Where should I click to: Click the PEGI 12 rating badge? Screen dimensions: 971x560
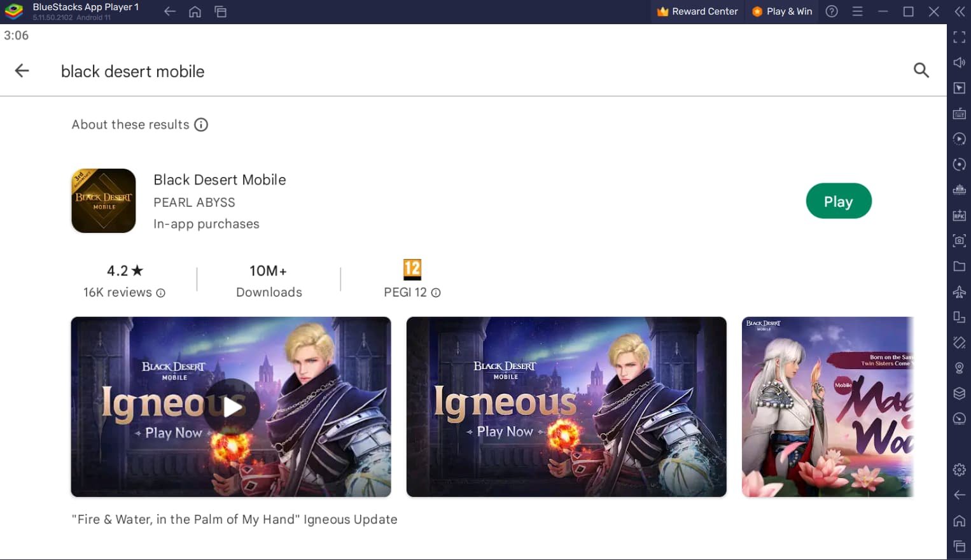pyautogui.click(x=412, y=269)
